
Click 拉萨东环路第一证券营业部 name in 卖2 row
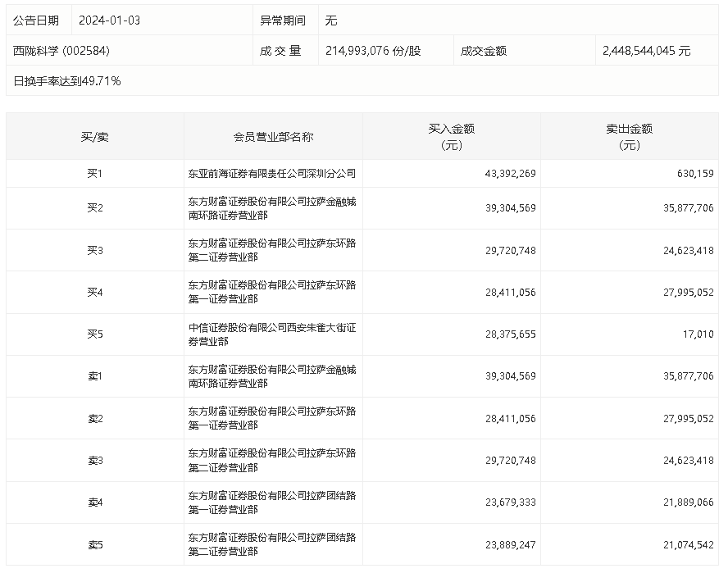click(x=272, y=419)
